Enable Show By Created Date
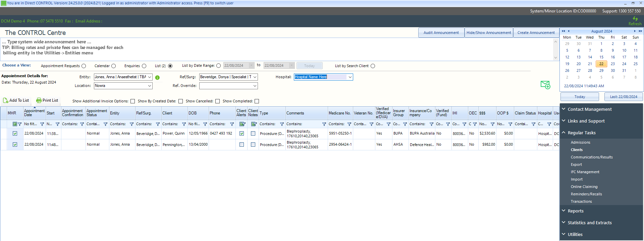The width and height of the screenshot is (644, 241). 181,101
